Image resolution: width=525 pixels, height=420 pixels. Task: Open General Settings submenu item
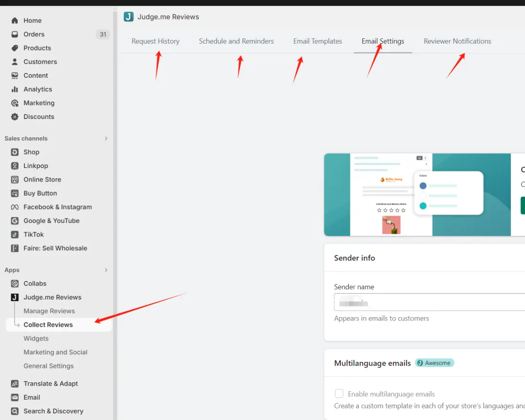point(49,366)
